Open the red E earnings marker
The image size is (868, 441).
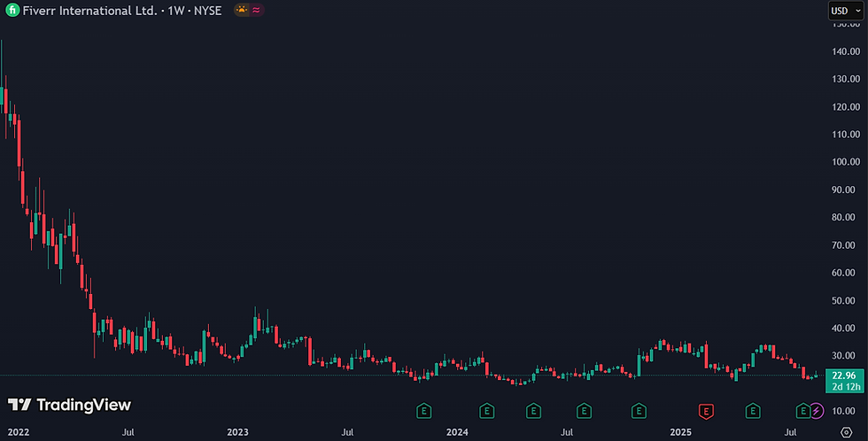[706, 411]
